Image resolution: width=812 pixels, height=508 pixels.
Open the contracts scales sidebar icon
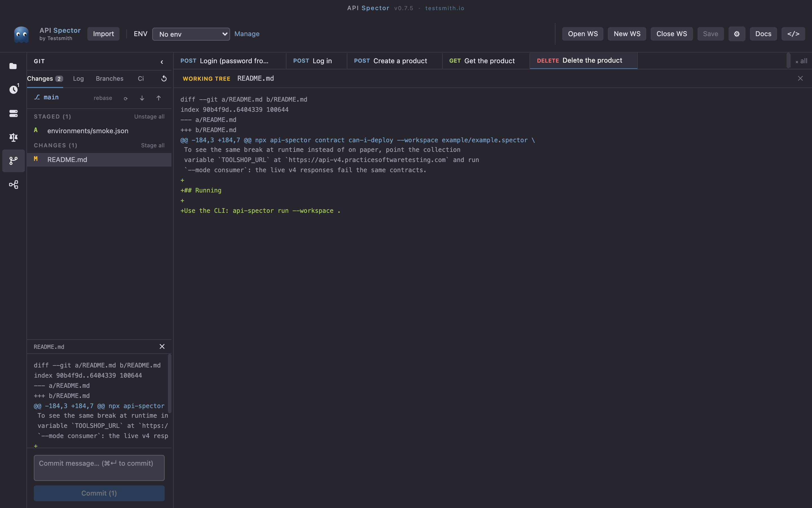[x=13, y=137]
